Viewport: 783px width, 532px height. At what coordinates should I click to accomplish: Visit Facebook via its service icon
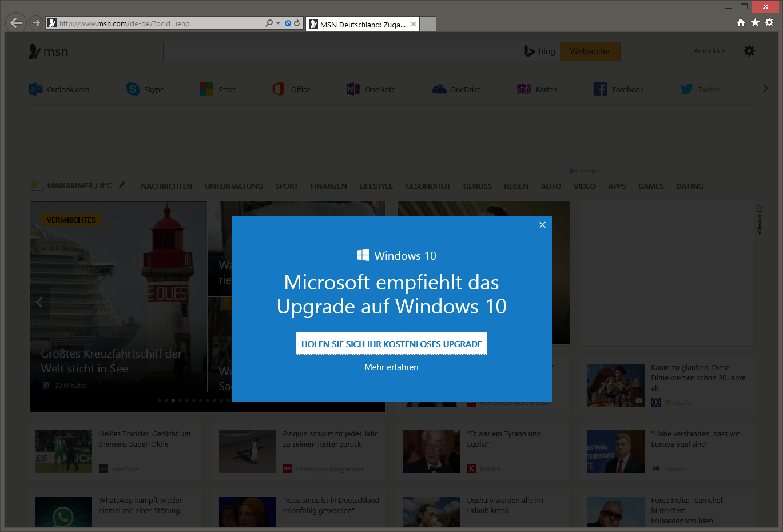[618, 89]
